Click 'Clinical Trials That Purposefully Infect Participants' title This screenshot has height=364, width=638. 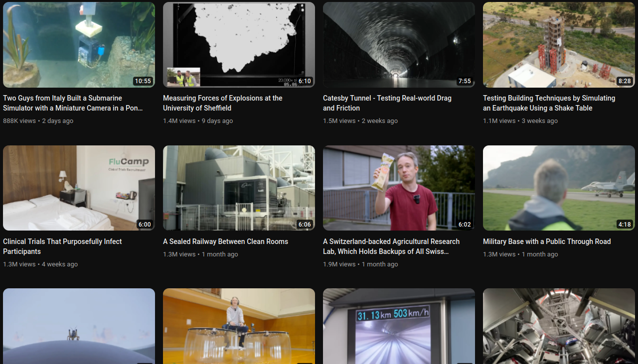pyautogui.click(x=62, y=246)
